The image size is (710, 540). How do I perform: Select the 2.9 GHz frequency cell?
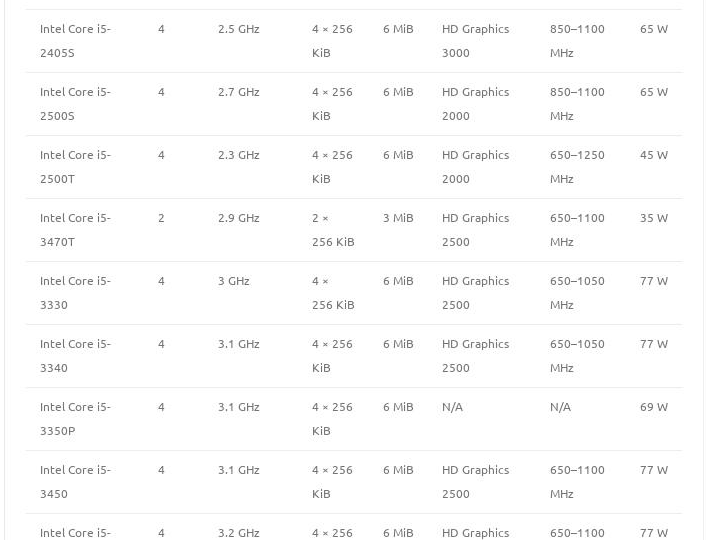coord(238,218)
